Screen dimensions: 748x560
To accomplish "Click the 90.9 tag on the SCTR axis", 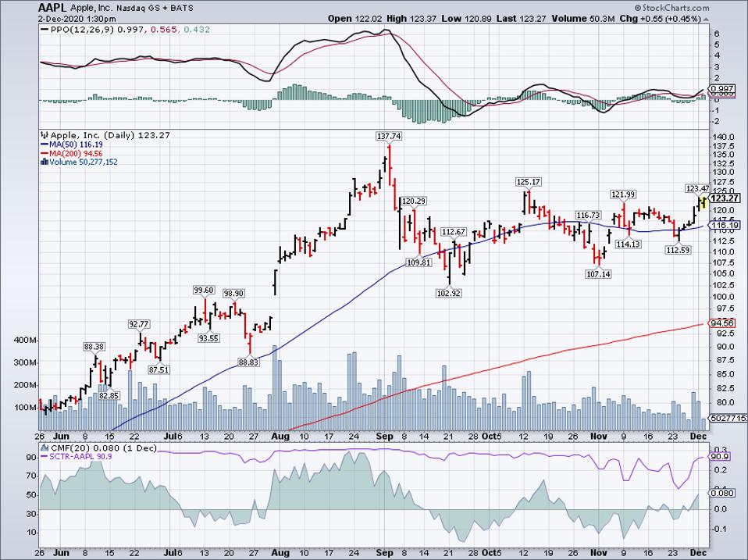I will tap(719, 456).
